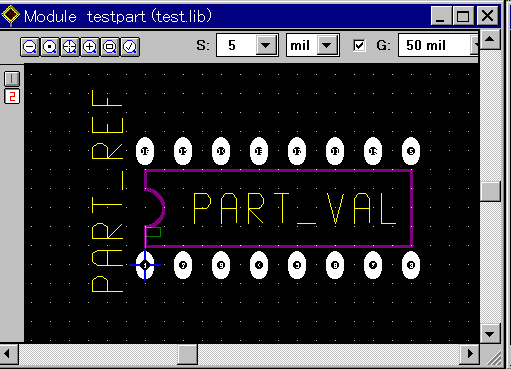This screenshot has height=369, width=511.
Task: Select the zoom-to-rectangle area icon
Action: point(110,47)
